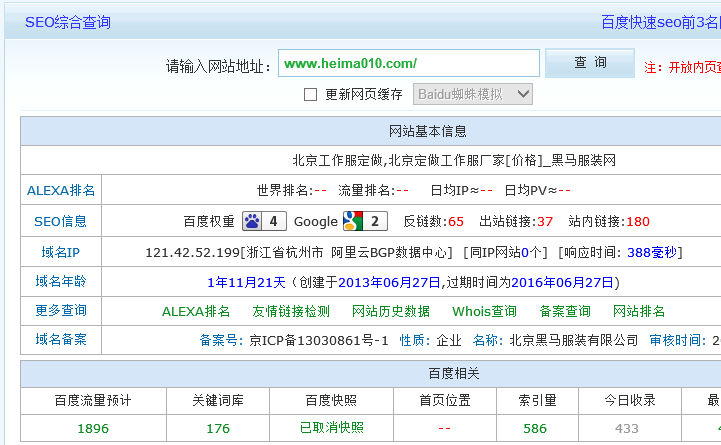721x445 pixels.
Task: Click the 反链数 value 65
Action: point(456,222)
